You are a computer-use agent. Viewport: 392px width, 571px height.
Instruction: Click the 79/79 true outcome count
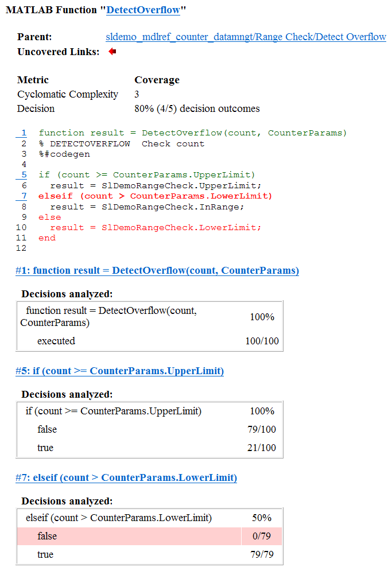point(262,554)
